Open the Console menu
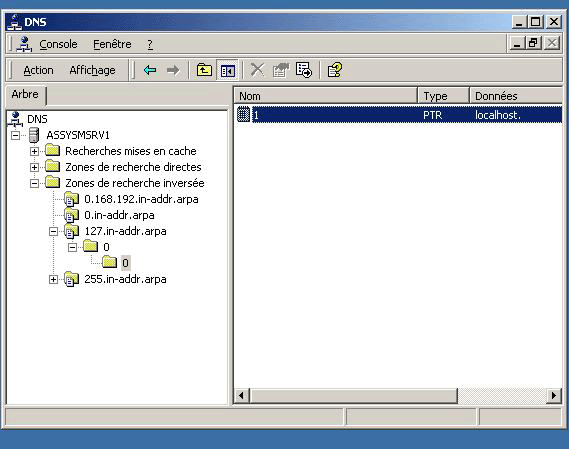The width and height of the screenshot is (569, 449). click(58, 44)
